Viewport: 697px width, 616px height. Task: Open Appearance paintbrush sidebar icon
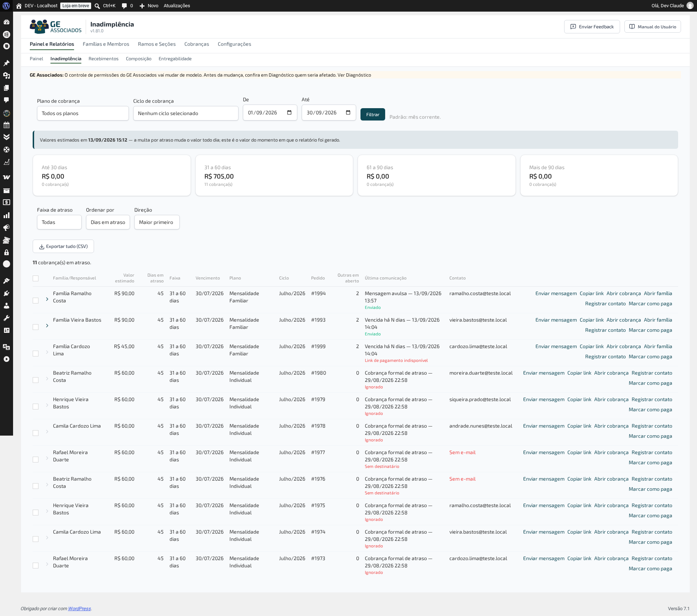point(7,281)
